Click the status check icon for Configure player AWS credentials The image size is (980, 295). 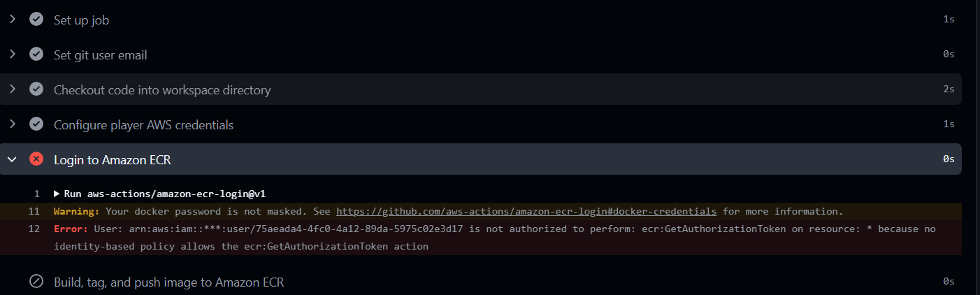pyautogui.click(x=36, y=124)
